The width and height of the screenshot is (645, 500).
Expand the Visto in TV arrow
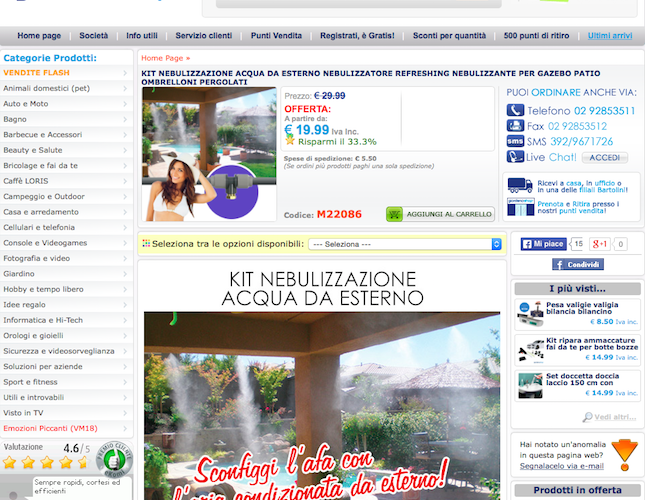pyautogui.click(x=125, y=413)
